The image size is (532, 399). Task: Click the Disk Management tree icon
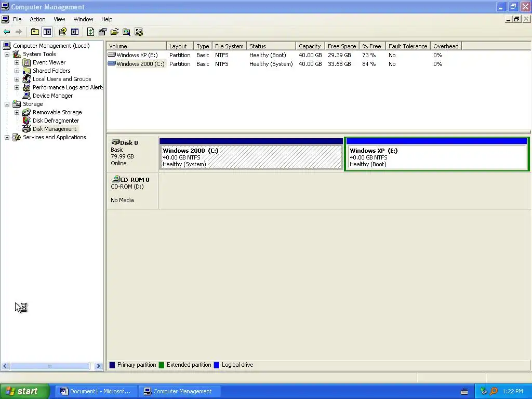(26, 129)
